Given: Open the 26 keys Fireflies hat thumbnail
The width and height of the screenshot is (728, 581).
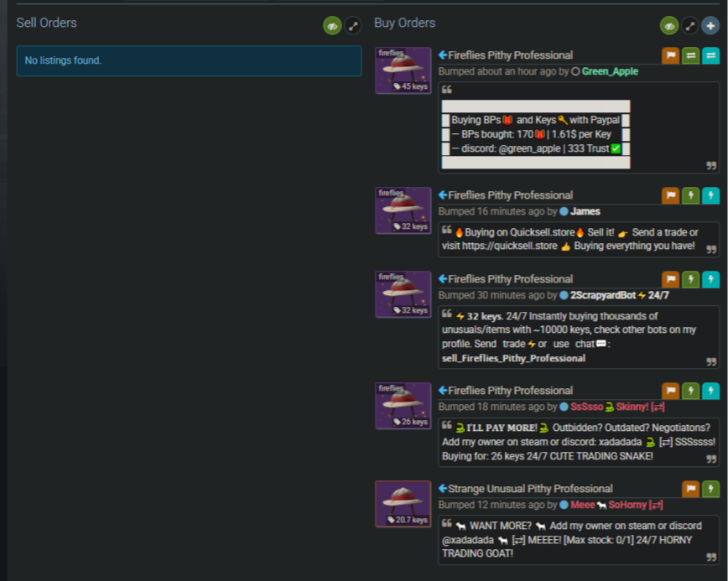Looking at the screenshot, I should click(403, 406).
